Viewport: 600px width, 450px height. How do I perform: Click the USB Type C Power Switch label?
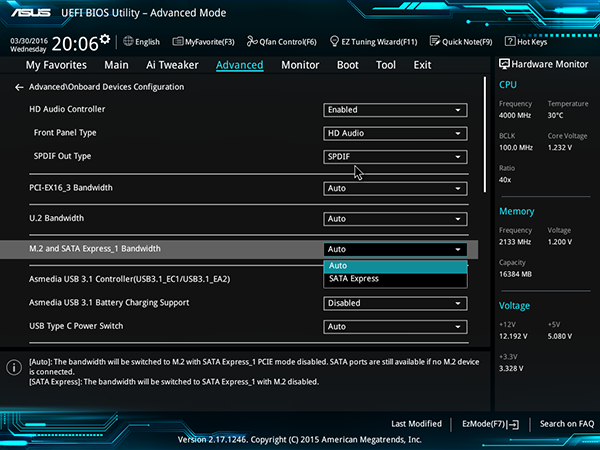(76, 326)
